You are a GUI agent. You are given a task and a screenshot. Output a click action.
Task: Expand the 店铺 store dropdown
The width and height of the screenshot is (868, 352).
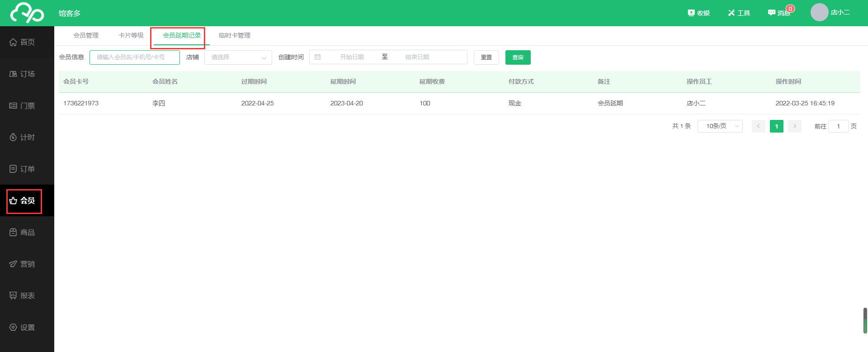pos(238,57)
